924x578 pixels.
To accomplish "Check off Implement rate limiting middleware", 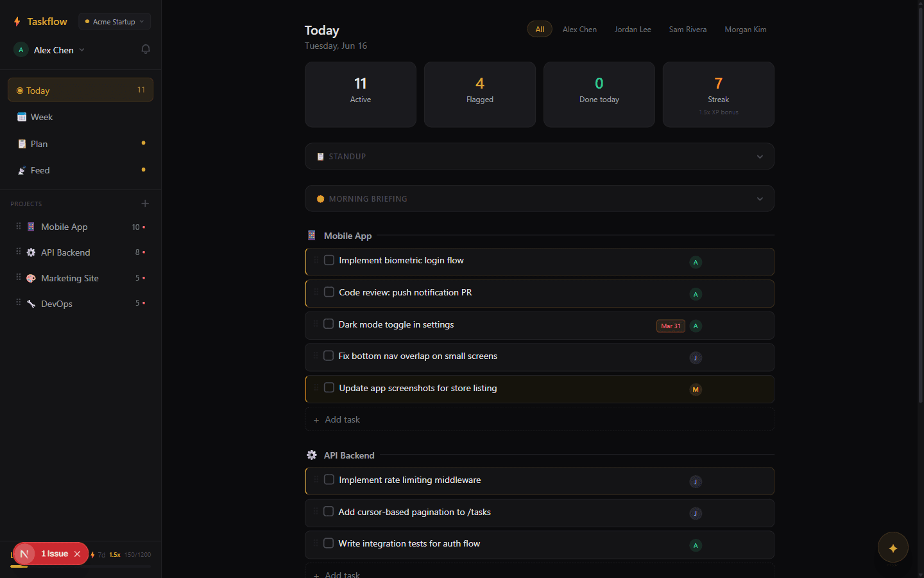I will (329, 480).
